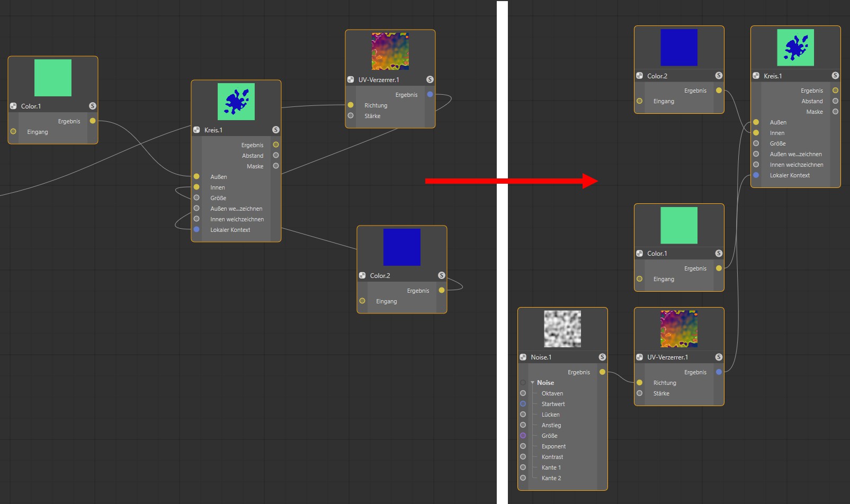Click Kreis.1 splat preview in right graph
The image size is (850, 504).
coord(795,48)
